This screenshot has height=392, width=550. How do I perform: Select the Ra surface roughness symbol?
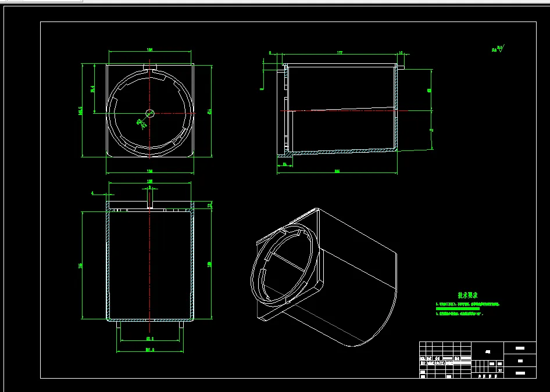pos(498,48)
